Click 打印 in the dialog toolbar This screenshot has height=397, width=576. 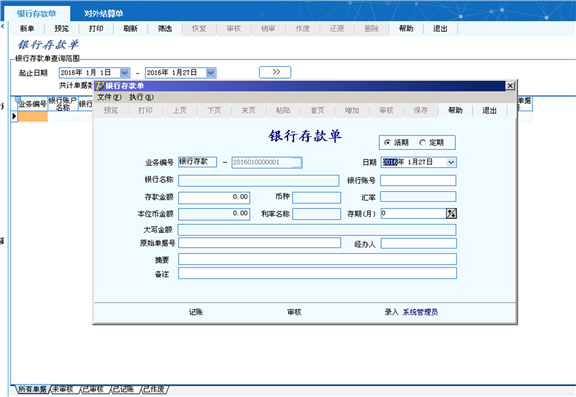click(x=145, y=111)
